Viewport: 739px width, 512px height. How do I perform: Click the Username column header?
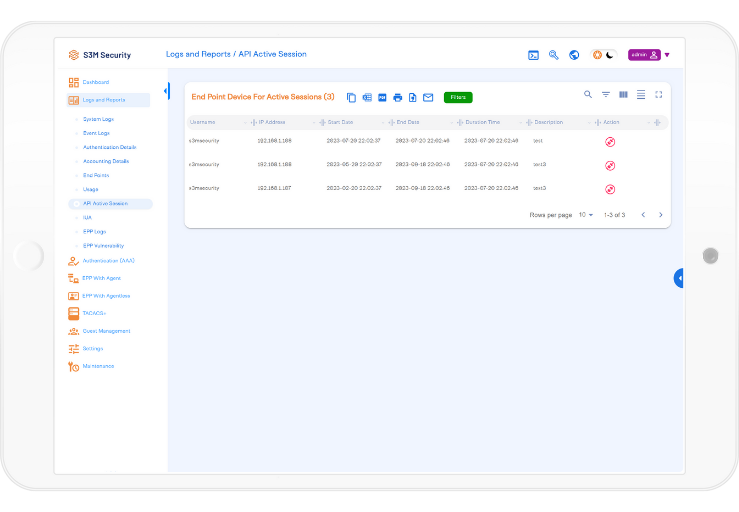coord(203,122)
